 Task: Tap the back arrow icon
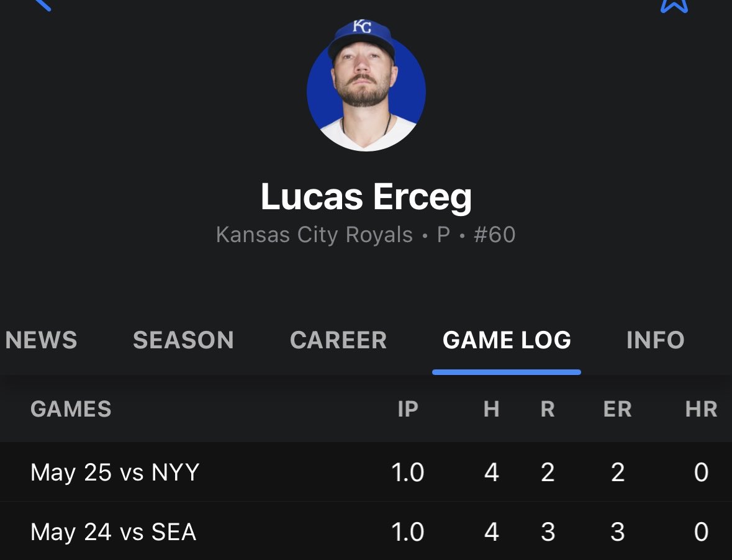tap(42, 5)
